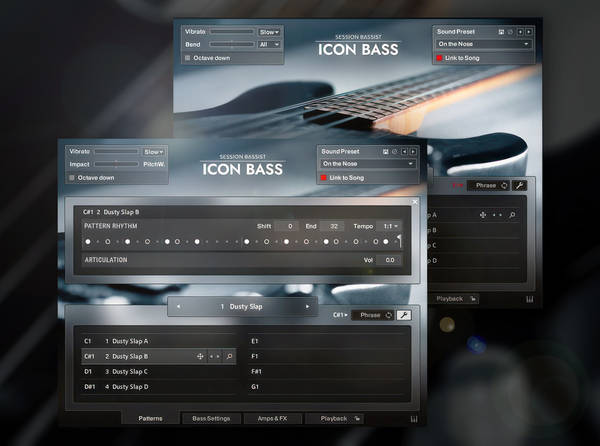The height and width of the screenshot is (446, 600).
Task: Open the Vibrato speed Slow dropdown in the front window
Action: click(153, 152)
